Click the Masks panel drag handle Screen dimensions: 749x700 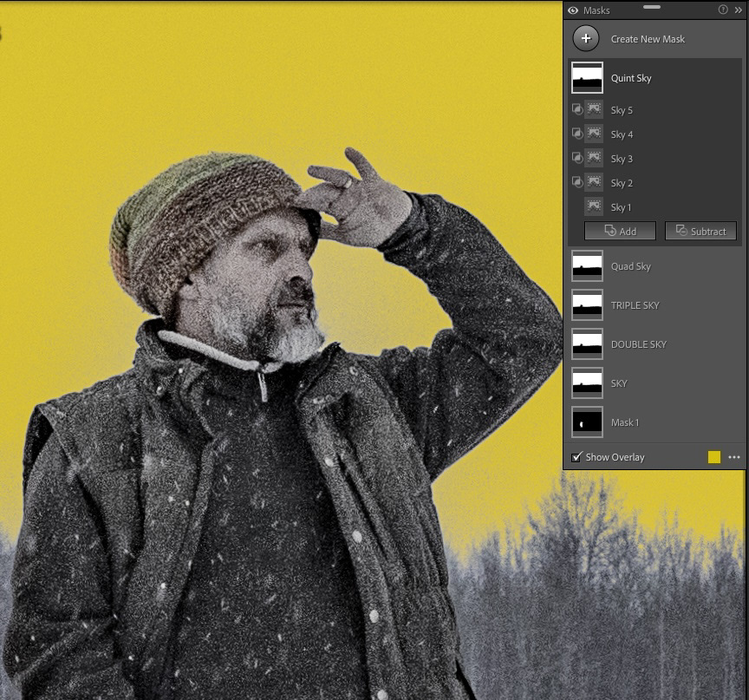[x=652, y=7]
